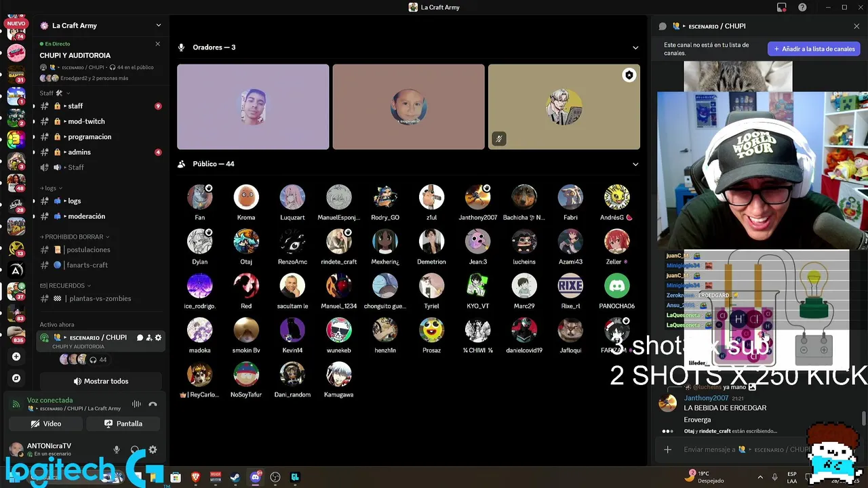Click the chat bubble icon in the panel header
The width and height of the screenshot is (868, 488).
[x=663, y=26]
